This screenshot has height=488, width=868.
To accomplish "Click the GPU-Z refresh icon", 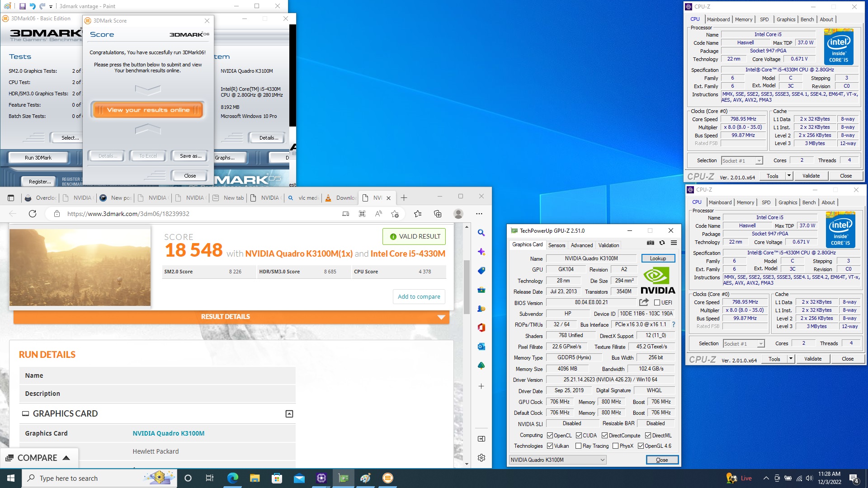I will click(x=662, y=243).
